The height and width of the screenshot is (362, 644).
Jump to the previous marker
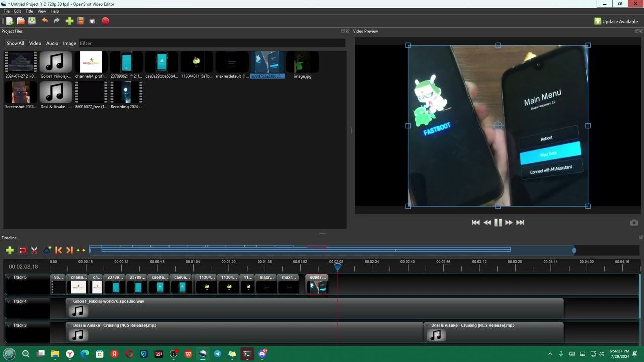[58, 250]
